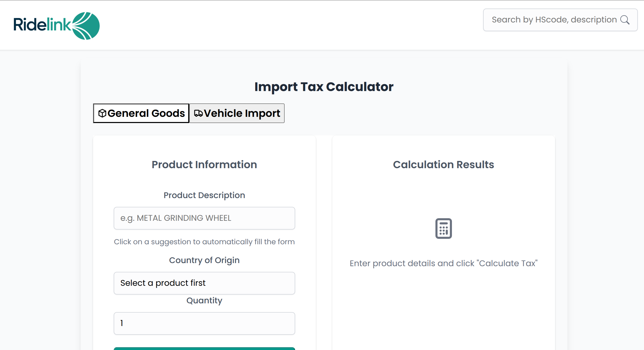
Task: Select the Quantity field showing '1'
Action: pos(204,323)
